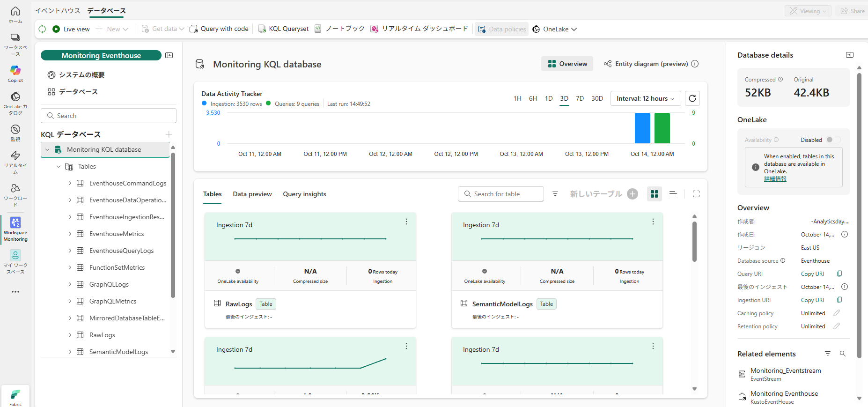Screen dimensions: 868x407
Task: Collapse the Tables tree folder
Action: pos(59,166)
